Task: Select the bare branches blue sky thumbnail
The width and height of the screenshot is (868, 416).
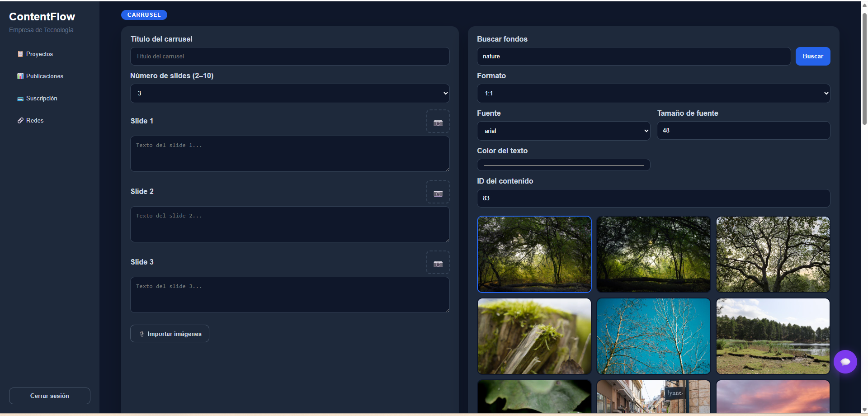Action: click(654, 336)
